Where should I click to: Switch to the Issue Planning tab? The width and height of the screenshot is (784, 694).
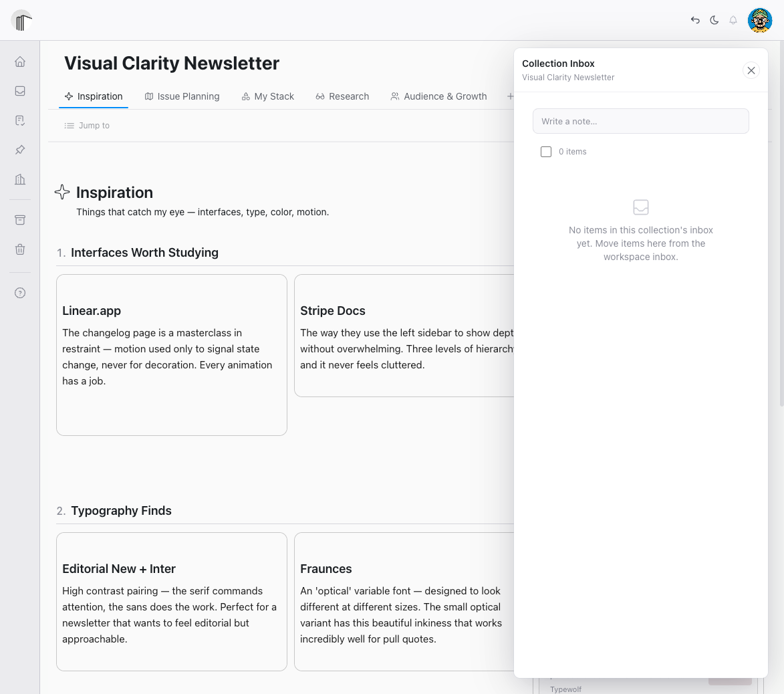(x=182, y=96)
